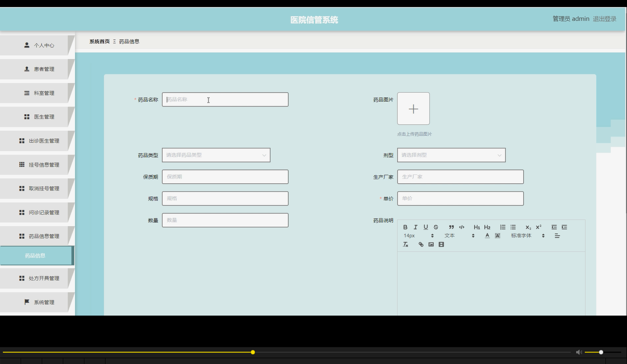Screen dimensions: 627x364
Task: Open 患者管理 sidebar menu
Action: (x=37, y=69)
